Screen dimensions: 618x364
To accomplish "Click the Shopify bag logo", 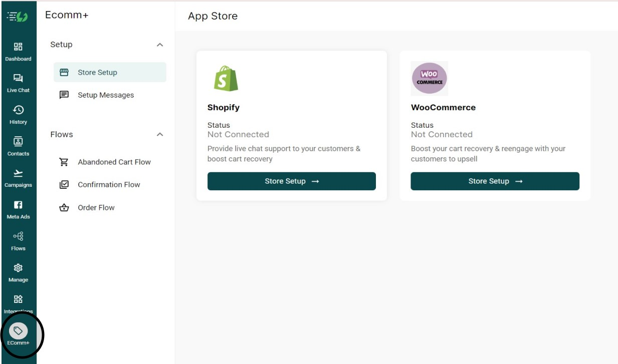I will tap(226, 79).
